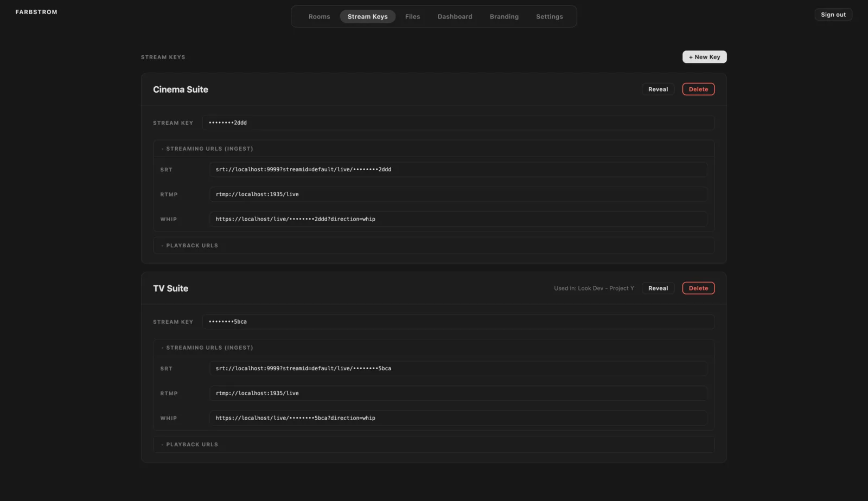Click the Cinema Suite SRT URL field
Viewport: 868px width, 501px height.
[458, 169]
